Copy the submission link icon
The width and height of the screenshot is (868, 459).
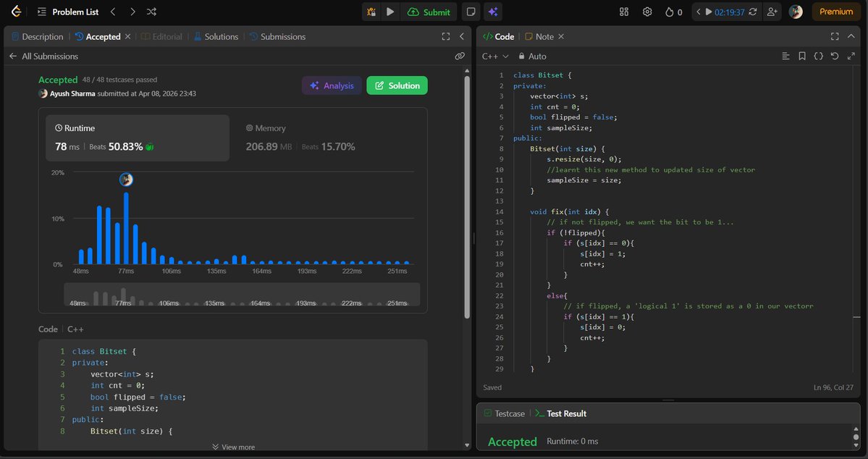coord(460,56)
